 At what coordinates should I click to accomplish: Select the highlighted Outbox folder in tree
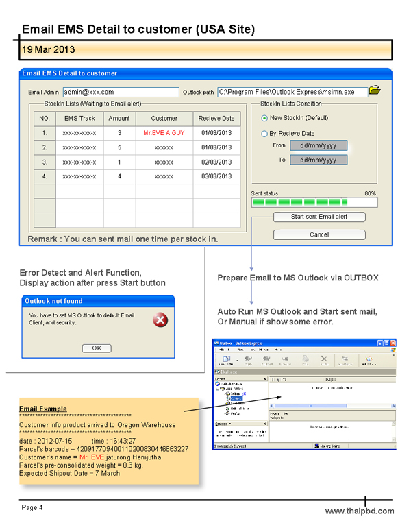point(236,398)
